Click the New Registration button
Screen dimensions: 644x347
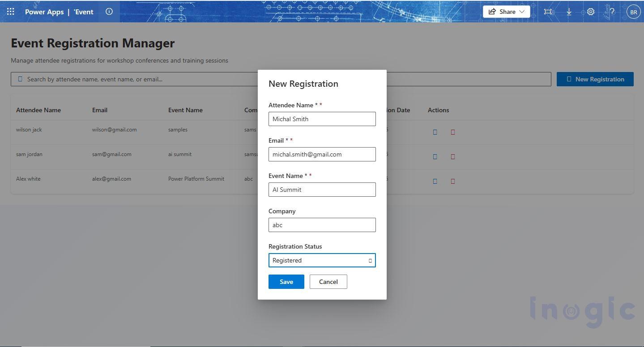(x=595, y=79)
